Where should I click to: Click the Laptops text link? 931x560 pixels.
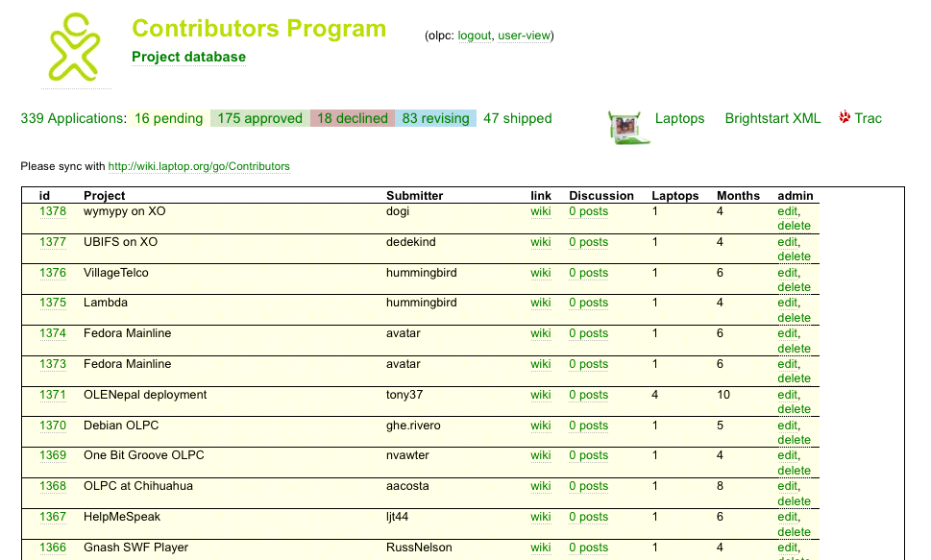pyautogui.click(x=679, y=118)
